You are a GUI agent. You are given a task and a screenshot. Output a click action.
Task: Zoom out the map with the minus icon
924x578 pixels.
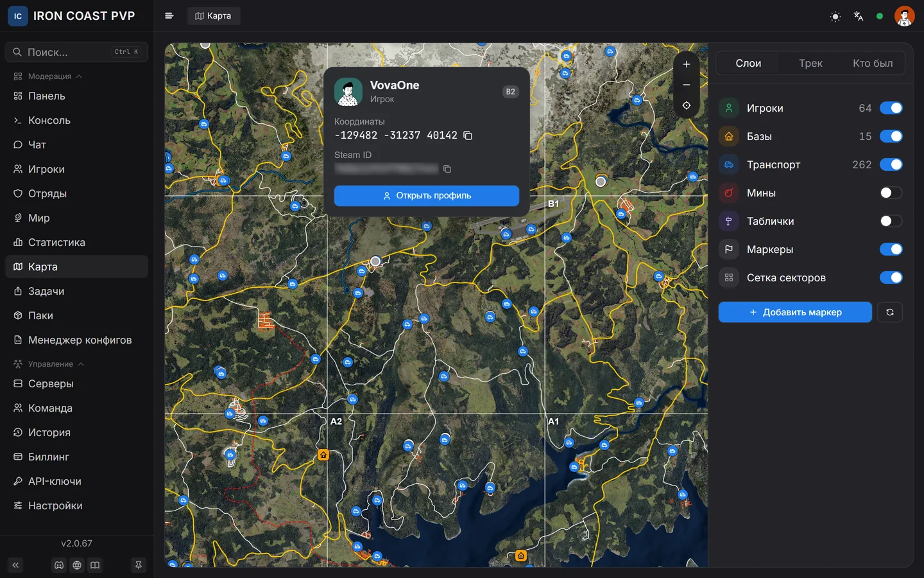coord(687,85)
